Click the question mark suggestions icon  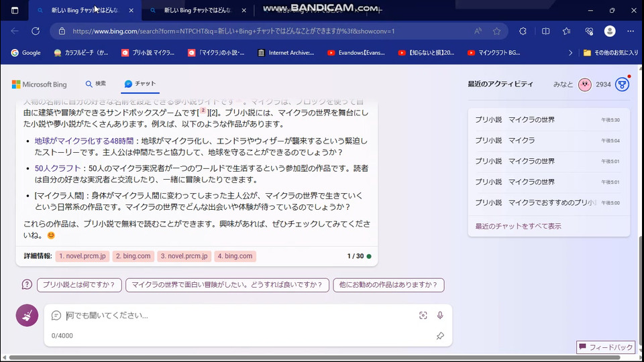point(27,284)
